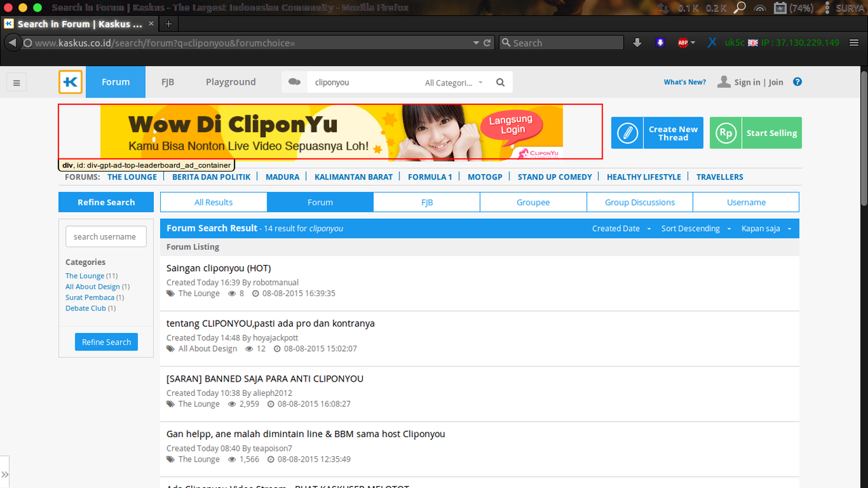Open the FORMULA 1 forum link
The image size is (868, 488).
pos(430,177)
